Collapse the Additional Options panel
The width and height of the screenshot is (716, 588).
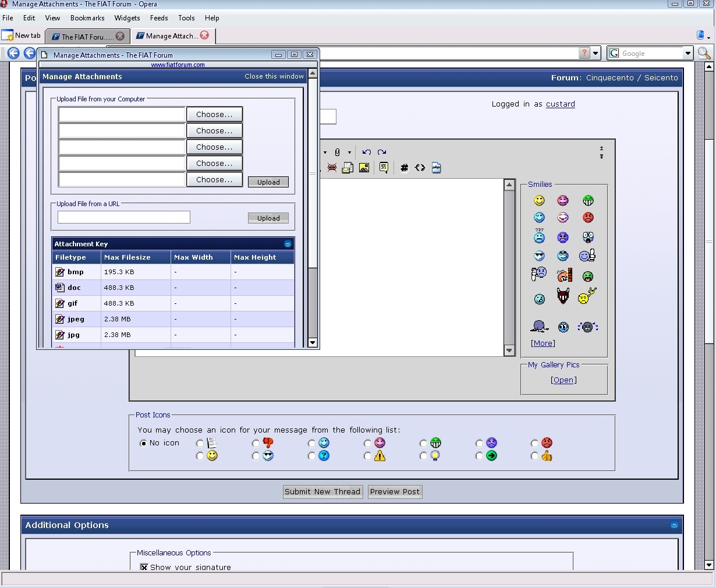674,525
